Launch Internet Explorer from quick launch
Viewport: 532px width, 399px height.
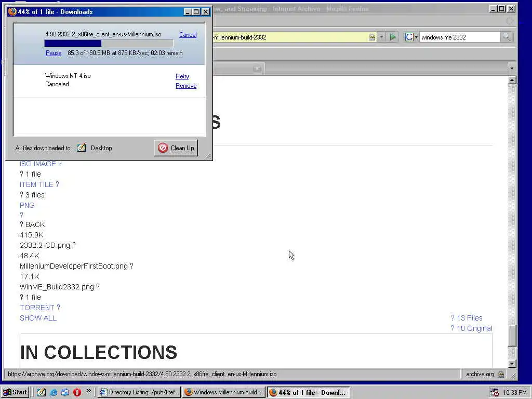54,392
